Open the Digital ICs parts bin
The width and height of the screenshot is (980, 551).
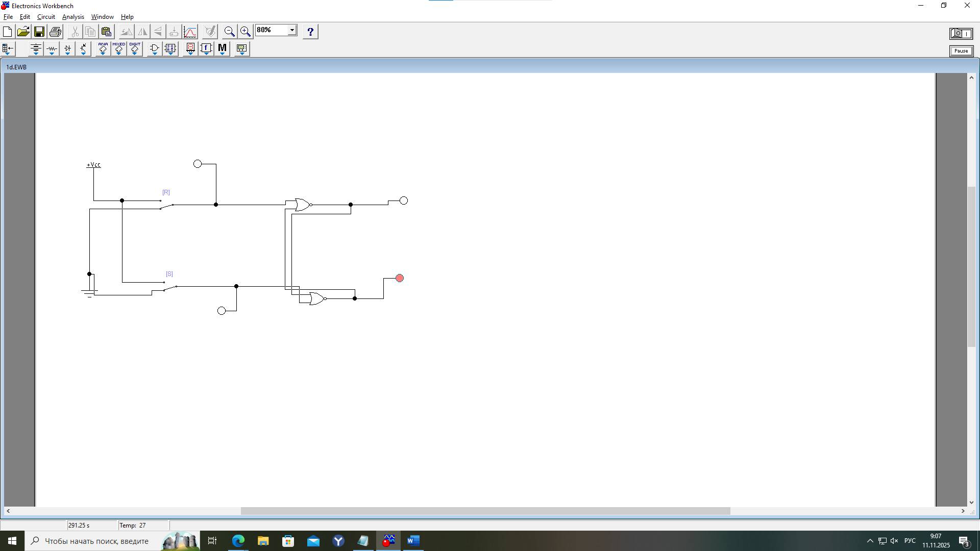coord(135,49)
